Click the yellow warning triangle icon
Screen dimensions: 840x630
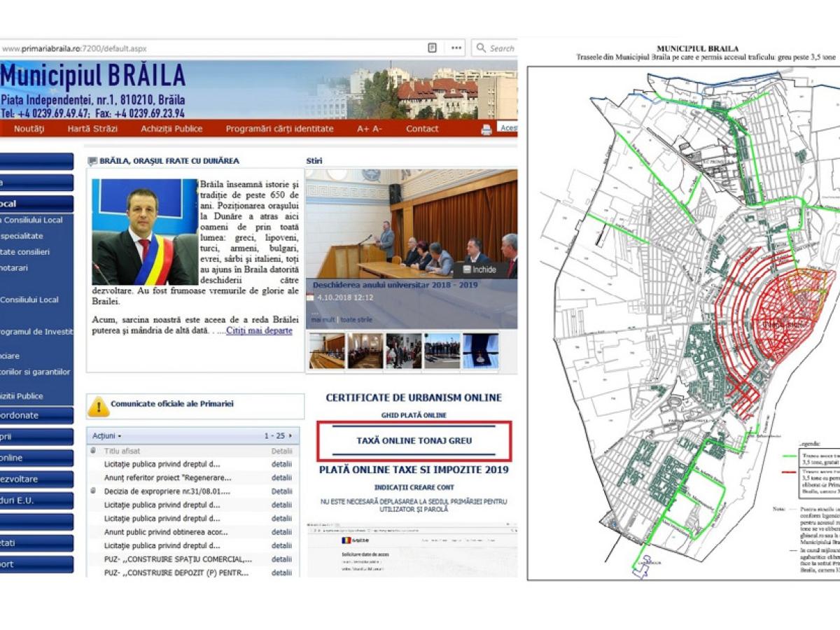[x=99, y=406]
